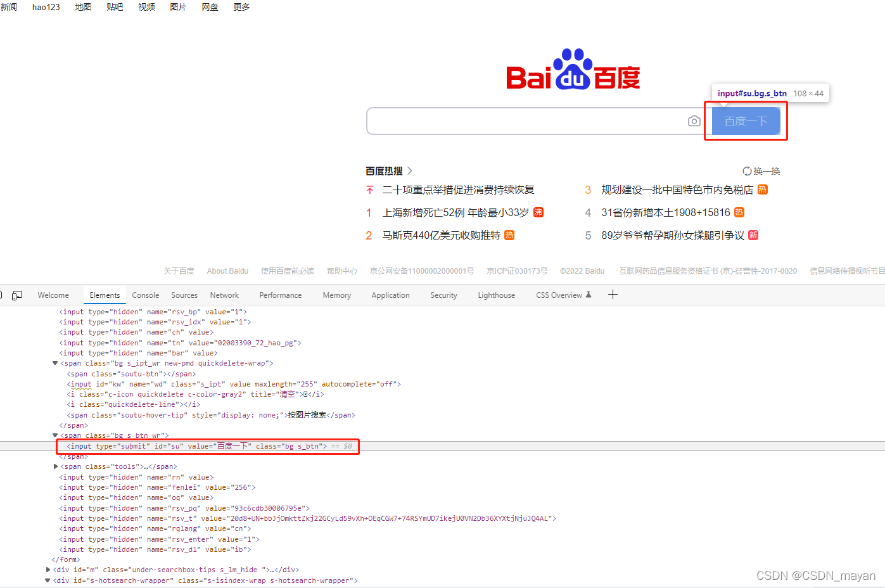The height and width of the screenshot is (588, 885).
Task: Click the 百度热搜 heading link
Action: click(385, 171)
